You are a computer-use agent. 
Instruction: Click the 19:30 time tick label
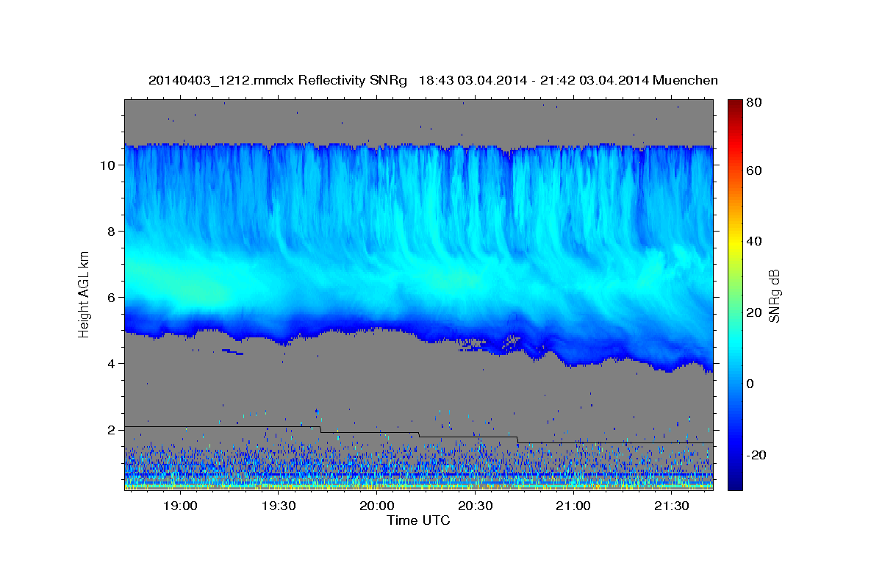(x=279, y=506)
